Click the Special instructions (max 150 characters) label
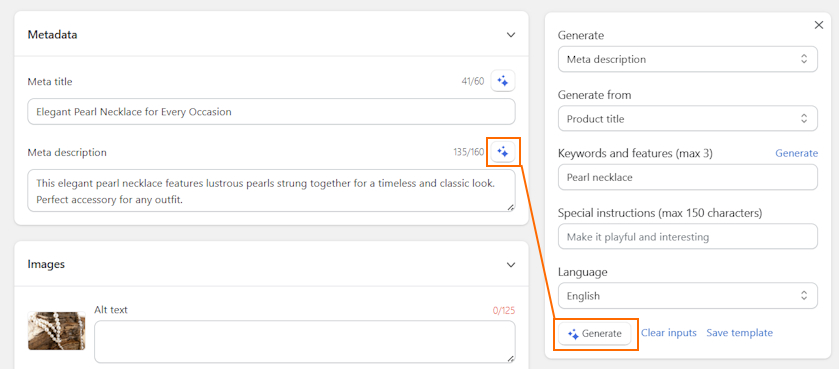 coord(660,213)
